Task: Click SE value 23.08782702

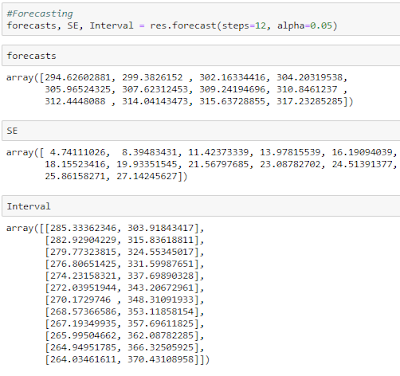Action: point(290,164)
